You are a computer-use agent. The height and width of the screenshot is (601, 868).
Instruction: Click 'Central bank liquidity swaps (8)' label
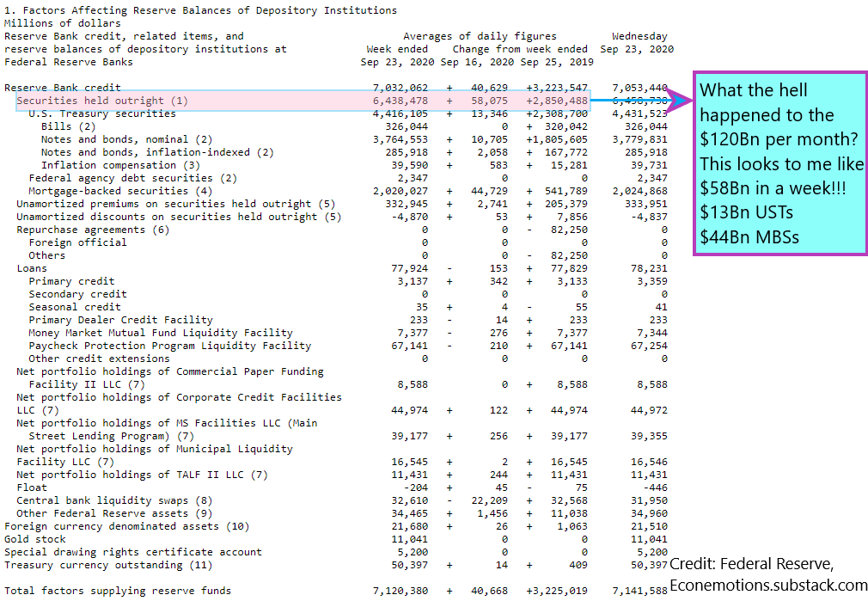click(114, 500)
